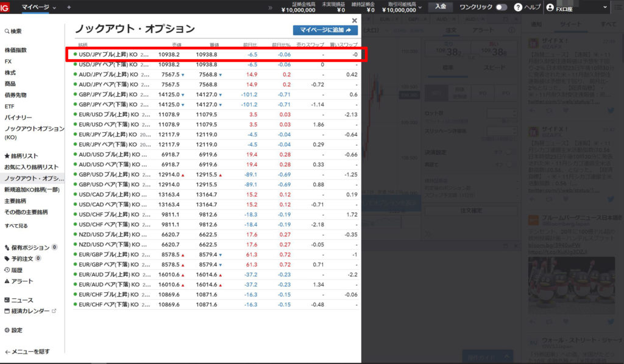The image size is (624, 364).
Task: Click the IG logo icon
Action: 5,7
